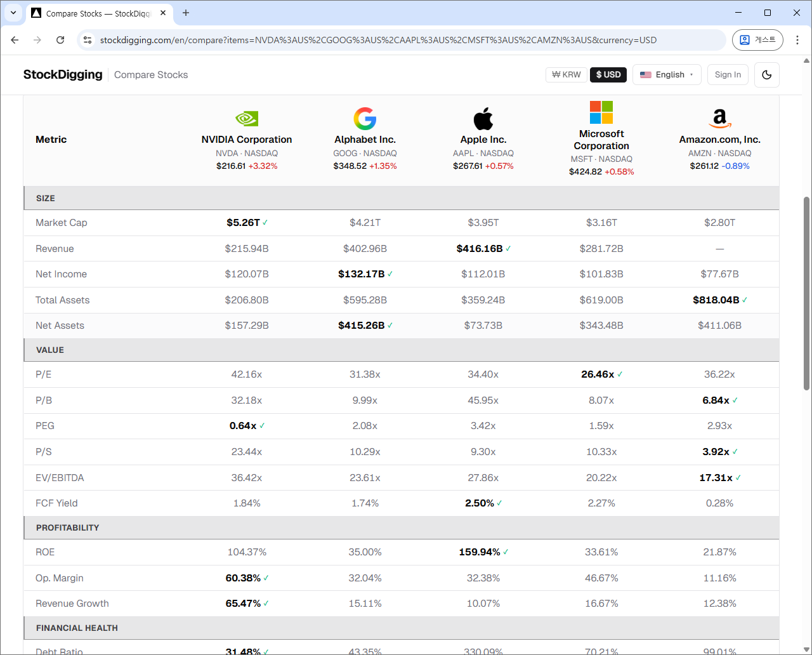Screen dimensions: 812x655
Task: Select the Compare Stocks browser tab
Action: pyautogui.click(x=99, y=13)
